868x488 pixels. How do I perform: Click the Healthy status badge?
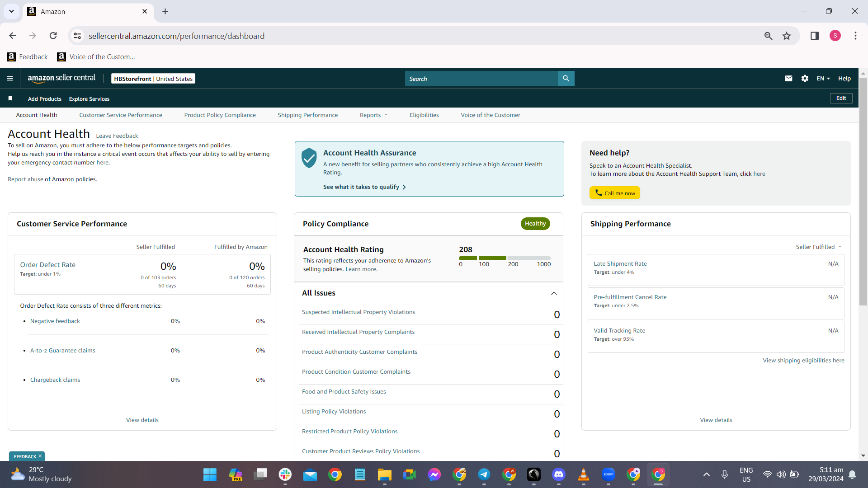tap(535, 224)
